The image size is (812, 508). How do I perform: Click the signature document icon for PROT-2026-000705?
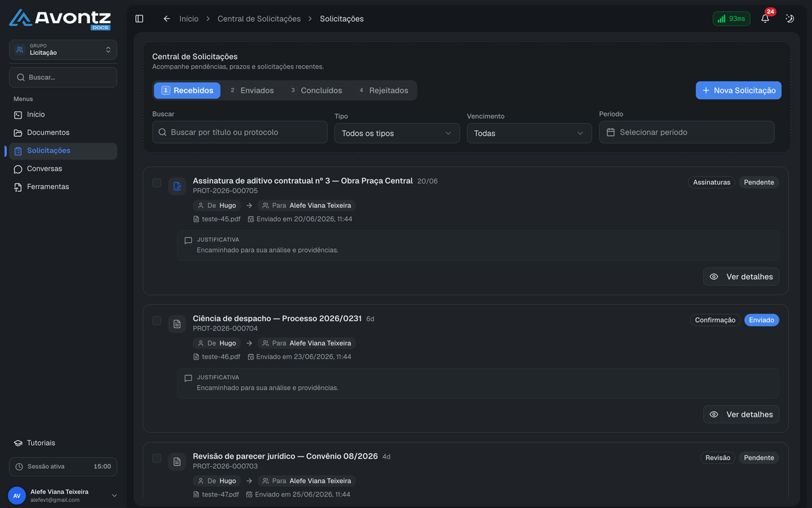point(177,186)
